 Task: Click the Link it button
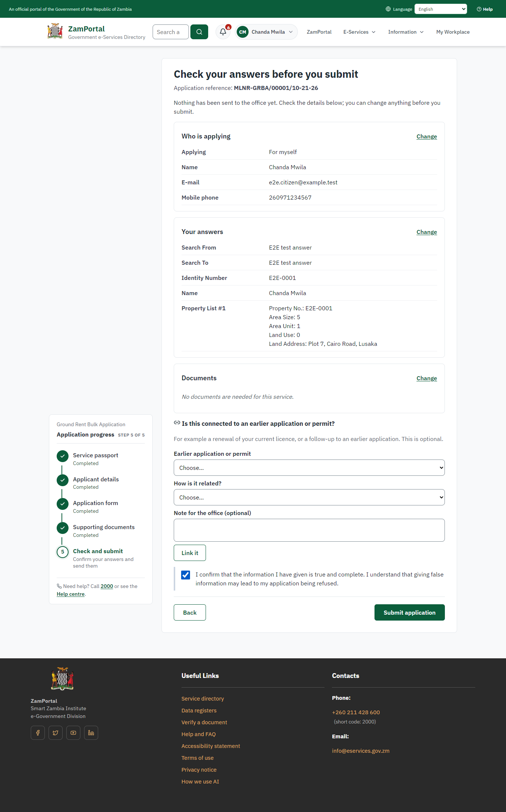click(190, 553)
